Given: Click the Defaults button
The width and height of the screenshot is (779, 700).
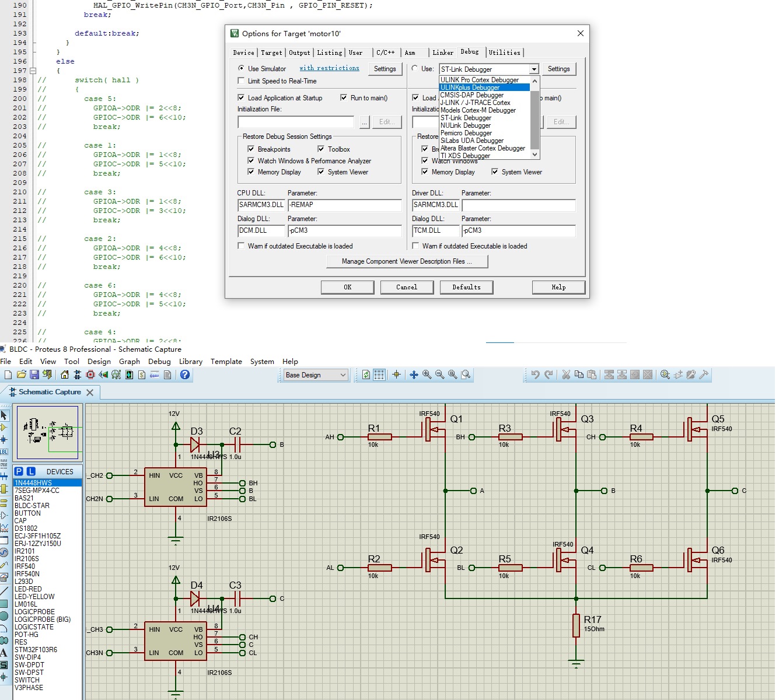Looking at the screenshot, I should (x=466, y=287).
